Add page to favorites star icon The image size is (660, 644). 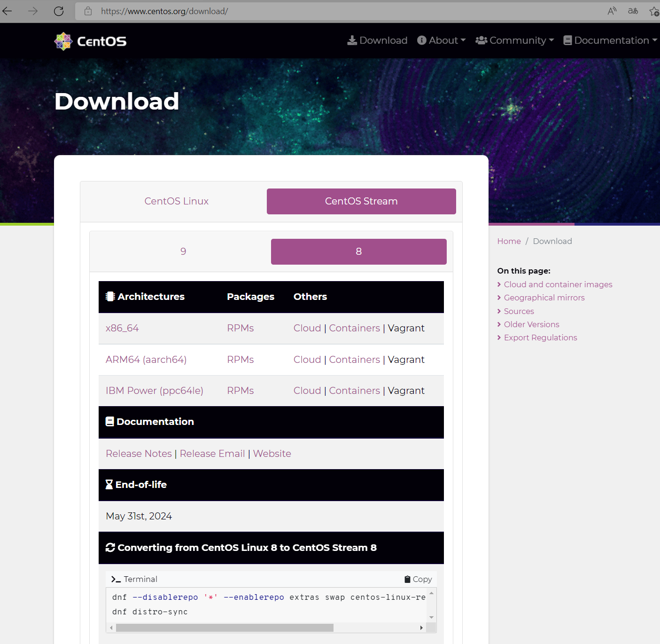(654, 11)
